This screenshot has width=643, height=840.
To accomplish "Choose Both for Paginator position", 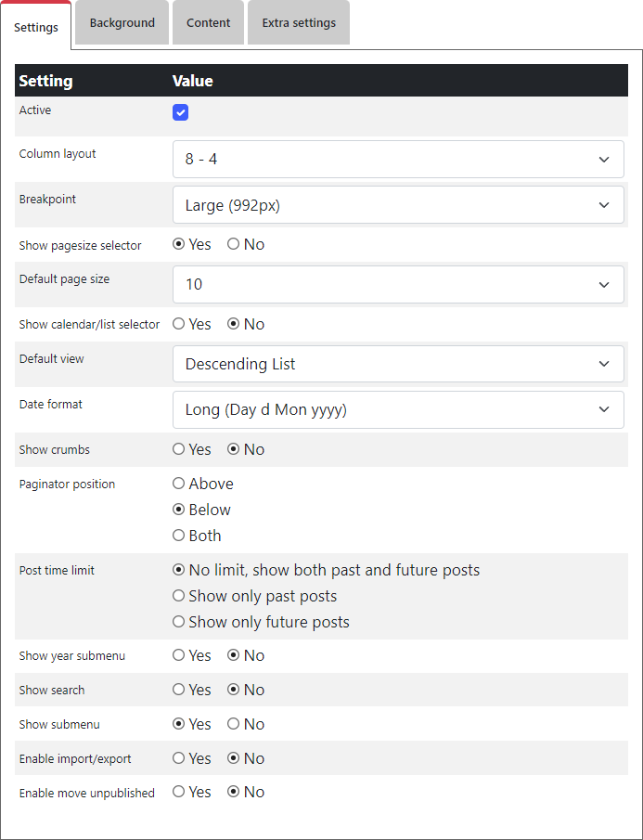I will click(x=179, y=536).
